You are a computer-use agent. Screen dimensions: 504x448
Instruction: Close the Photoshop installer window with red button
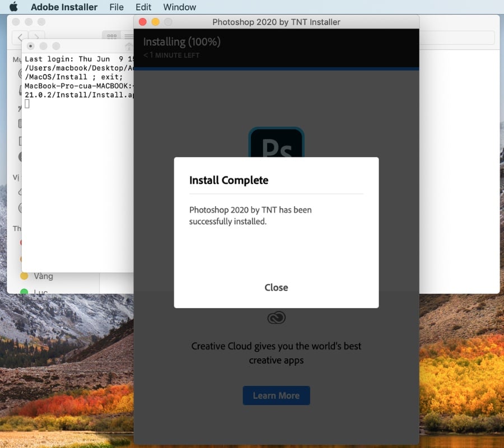142,22
